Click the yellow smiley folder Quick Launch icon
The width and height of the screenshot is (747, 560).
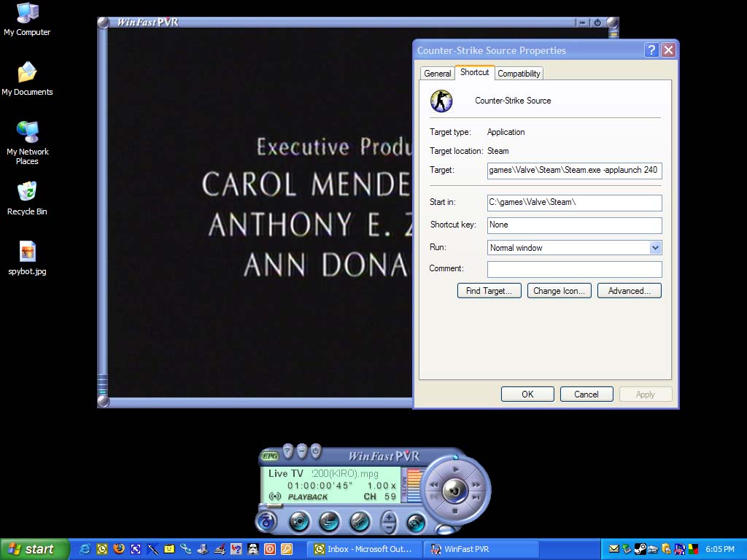[169, 549]
